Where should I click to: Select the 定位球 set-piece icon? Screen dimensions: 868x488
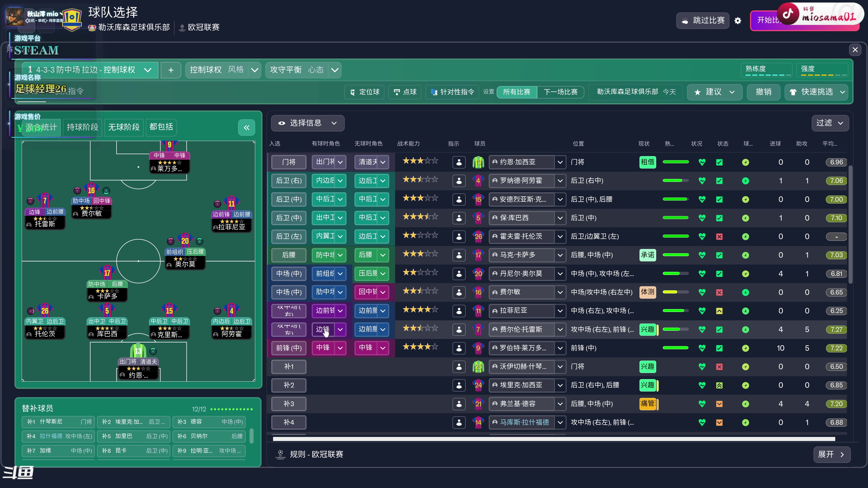click(352, 92)
